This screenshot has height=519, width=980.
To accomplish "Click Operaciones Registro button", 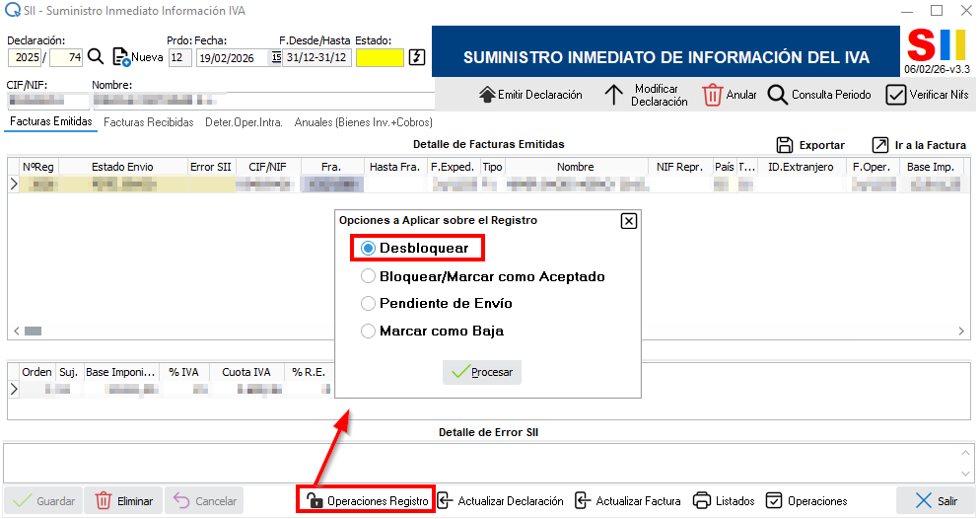I will coord(366,501).
